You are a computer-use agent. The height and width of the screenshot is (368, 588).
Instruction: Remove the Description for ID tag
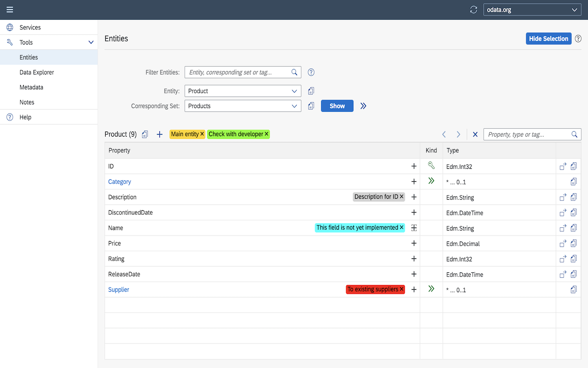pyautogui.click(x=401, y=196)
